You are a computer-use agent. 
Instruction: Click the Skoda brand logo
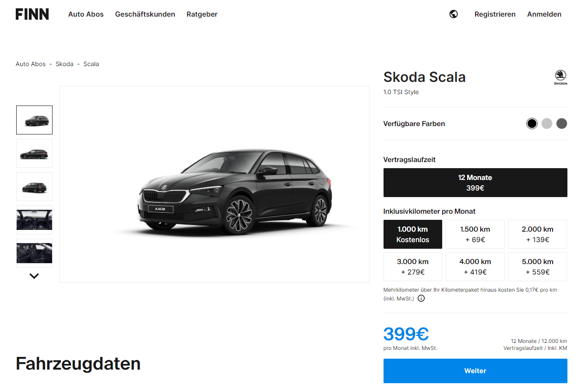point(560,77)
